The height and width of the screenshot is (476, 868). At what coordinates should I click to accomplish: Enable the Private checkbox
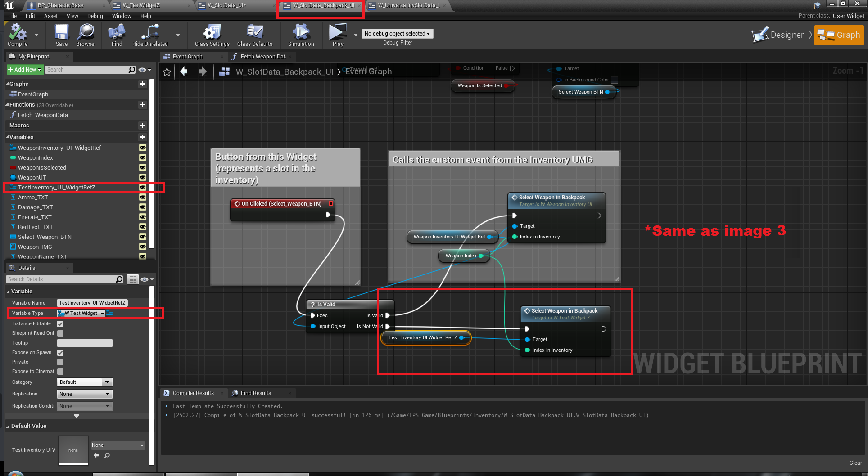(60, 362)
